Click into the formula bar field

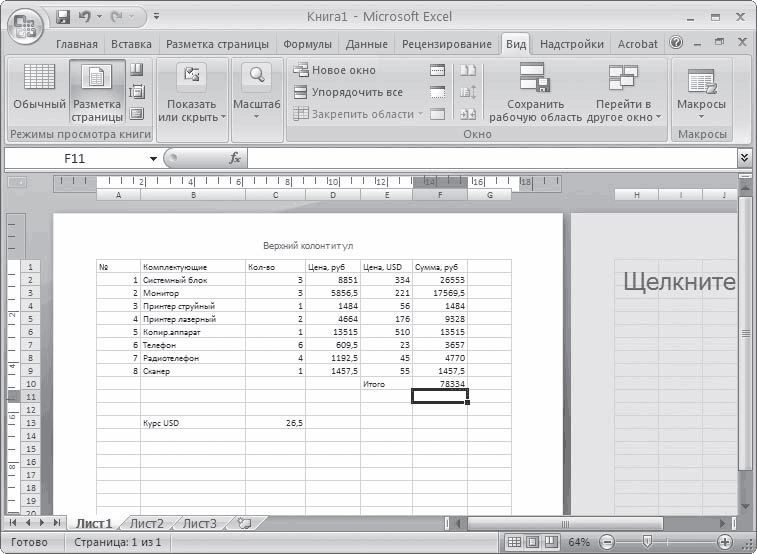click(491, 159)
